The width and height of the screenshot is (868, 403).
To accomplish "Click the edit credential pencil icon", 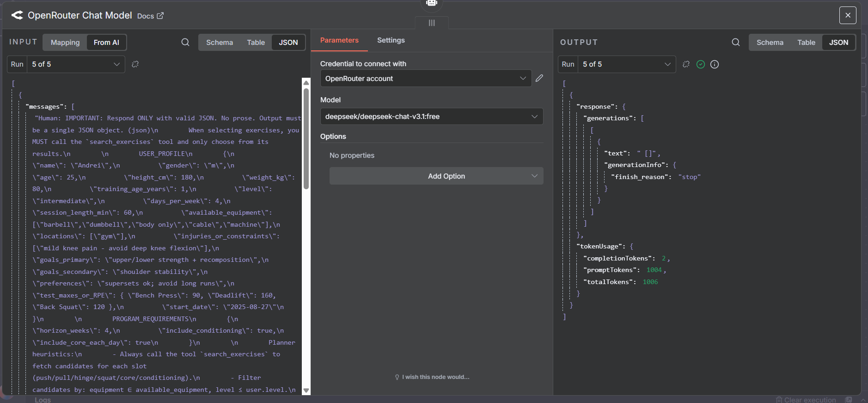I will click(539, 78).
